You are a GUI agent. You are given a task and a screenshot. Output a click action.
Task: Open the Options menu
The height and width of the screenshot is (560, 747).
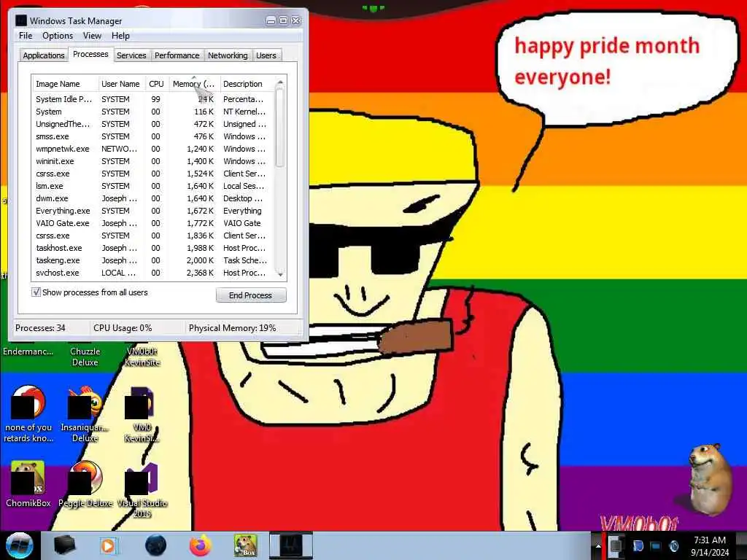58,36
